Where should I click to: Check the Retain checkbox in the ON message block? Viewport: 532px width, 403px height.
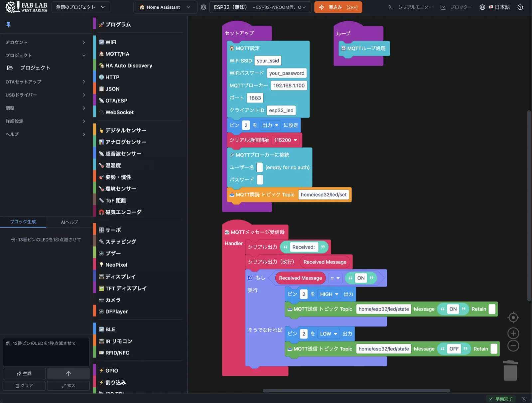pos(492,309)
